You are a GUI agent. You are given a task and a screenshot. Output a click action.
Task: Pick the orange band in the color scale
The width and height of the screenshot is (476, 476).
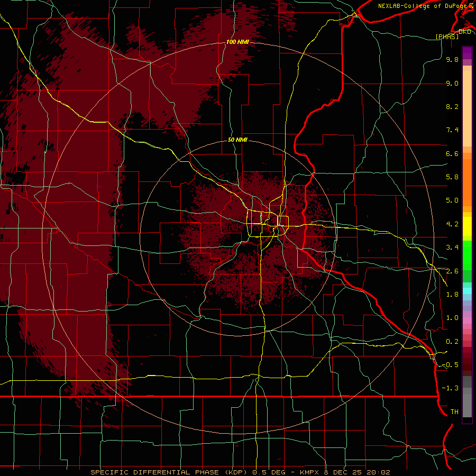(x=467, y=183)
